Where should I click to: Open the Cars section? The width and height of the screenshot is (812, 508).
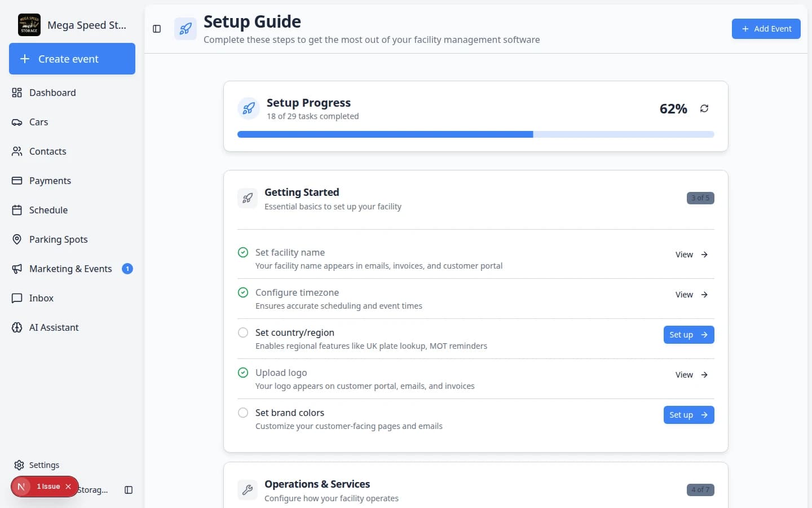pyautogui.click(x=72, y=122)
